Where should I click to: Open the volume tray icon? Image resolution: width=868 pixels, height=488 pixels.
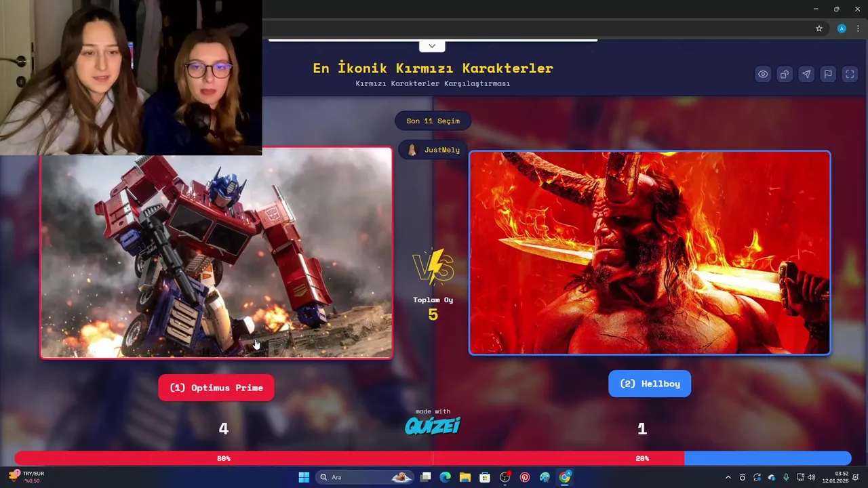pos(812,478)
